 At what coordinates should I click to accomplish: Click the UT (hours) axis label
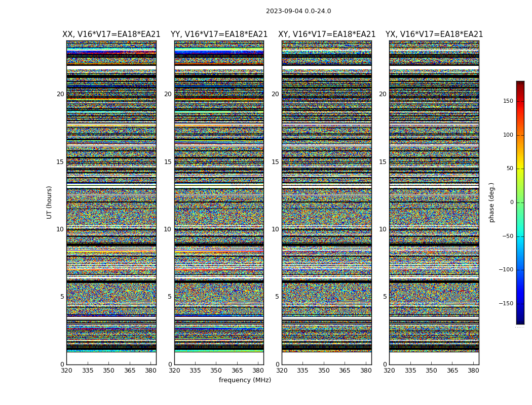(x=49, y=202)
